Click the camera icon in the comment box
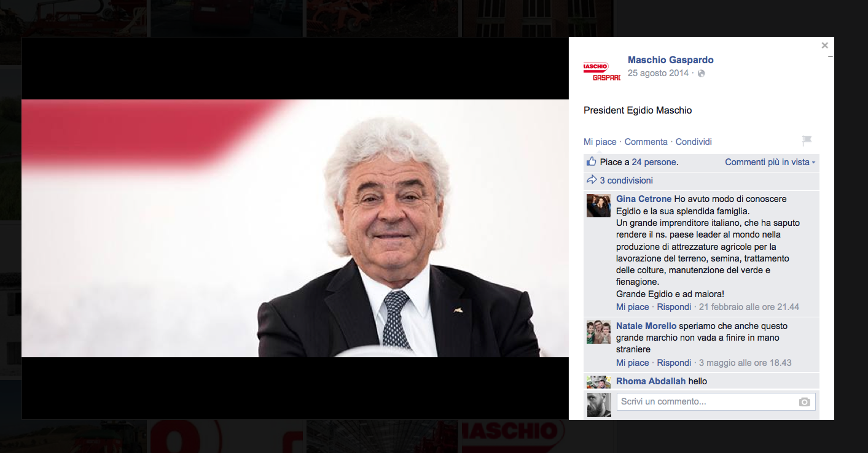868x453 pixels. pyautogui.click(x=805, y=401)
